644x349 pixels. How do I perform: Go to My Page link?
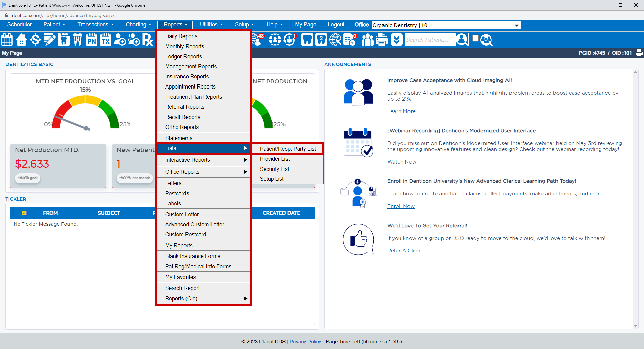coord(305,24)
